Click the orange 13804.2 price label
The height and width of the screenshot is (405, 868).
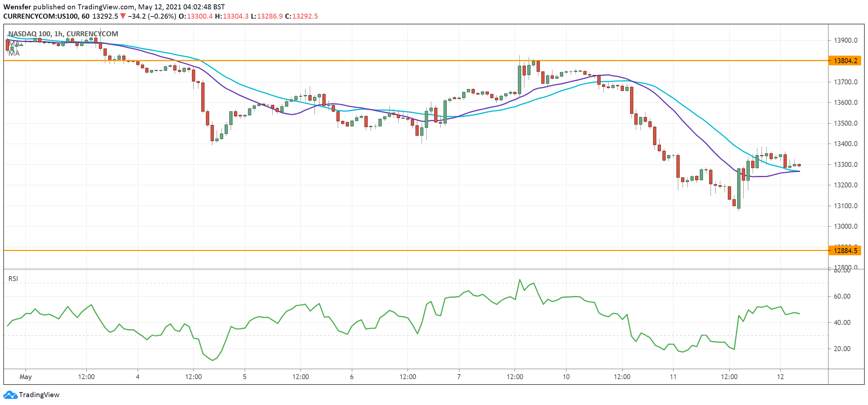point(845,61)
